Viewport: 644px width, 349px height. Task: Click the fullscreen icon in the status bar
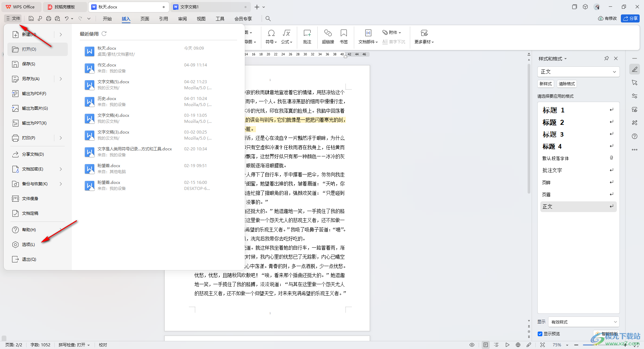(542, 345)
